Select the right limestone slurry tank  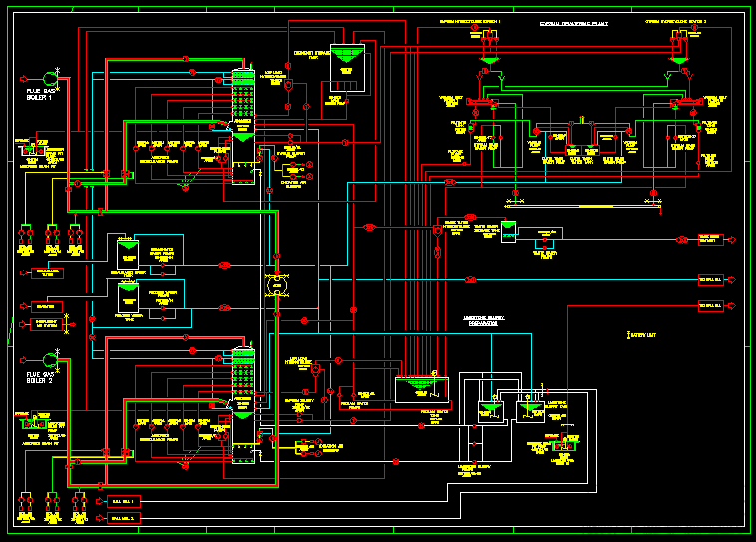[x=530, y=411]
